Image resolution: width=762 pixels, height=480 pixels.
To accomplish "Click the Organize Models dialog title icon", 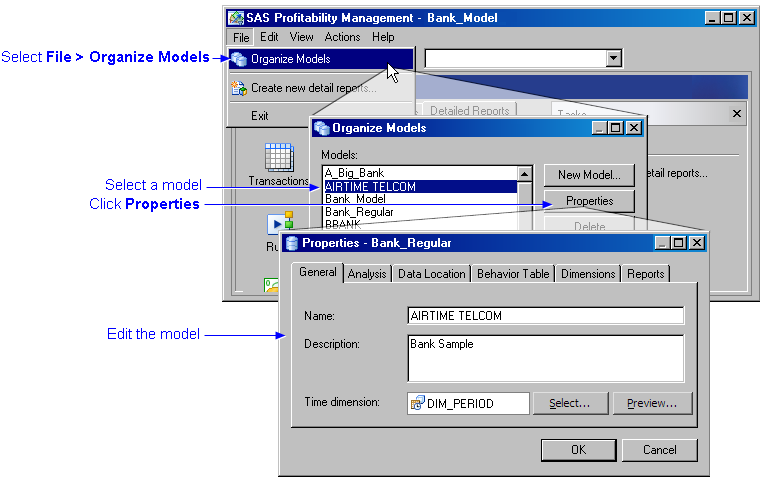I will coord(322,128).
